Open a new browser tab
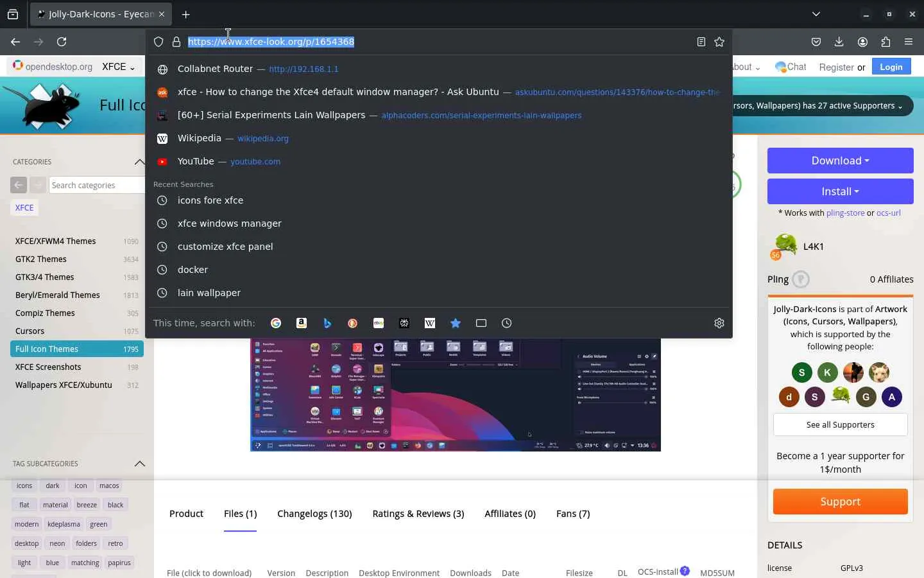The image size is (924, 578). point(186,14)
